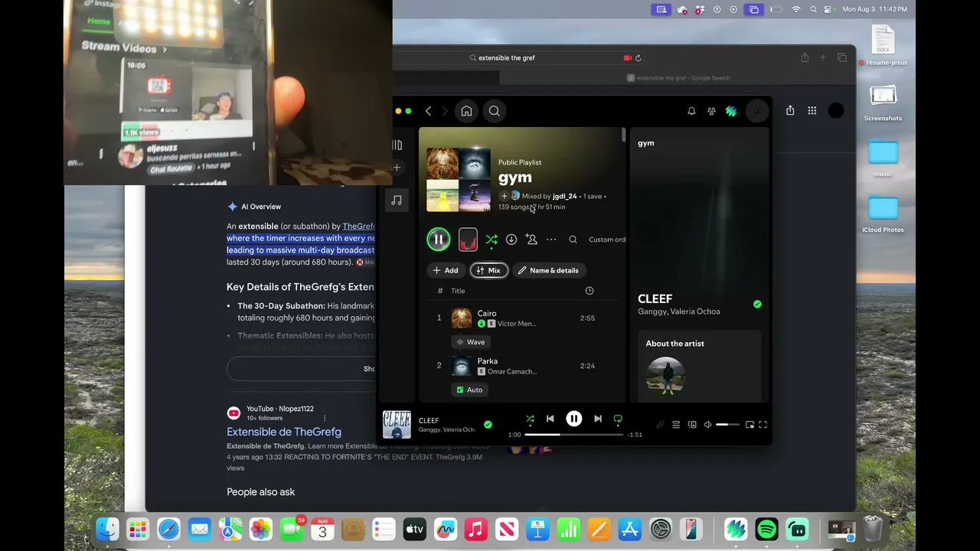Open Wave transition for Cairo
This screenshot has width=980, height=551.
[x=471, y=342]
